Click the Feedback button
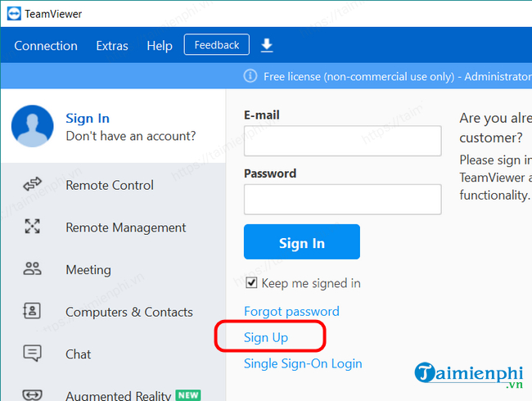The width and height of the screenshot is (532, 401). pos(216,44)
